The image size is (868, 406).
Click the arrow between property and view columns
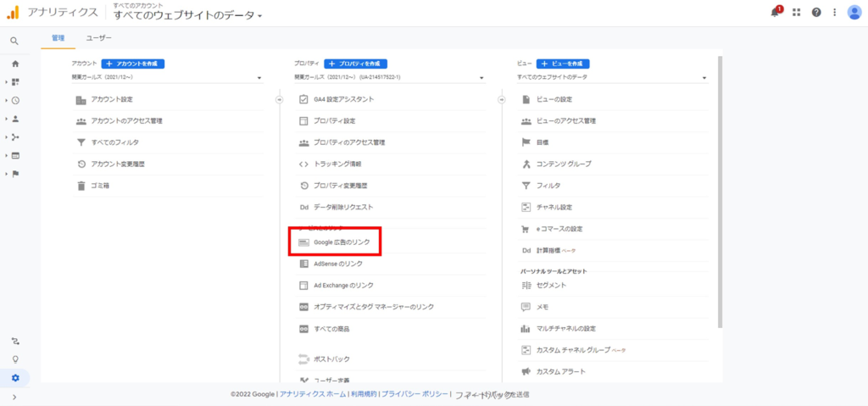coord(502,100)
